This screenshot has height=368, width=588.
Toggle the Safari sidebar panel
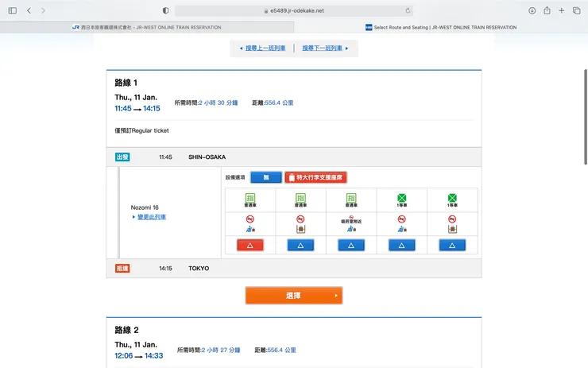(x=13, y=10)
